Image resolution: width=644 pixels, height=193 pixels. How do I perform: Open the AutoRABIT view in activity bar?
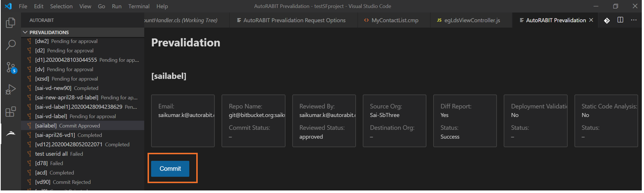tap(11, 134)
